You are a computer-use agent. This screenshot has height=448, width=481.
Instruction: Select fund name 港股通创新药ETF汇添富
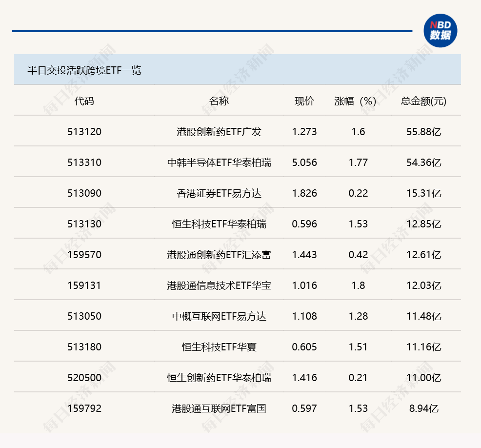219,254
